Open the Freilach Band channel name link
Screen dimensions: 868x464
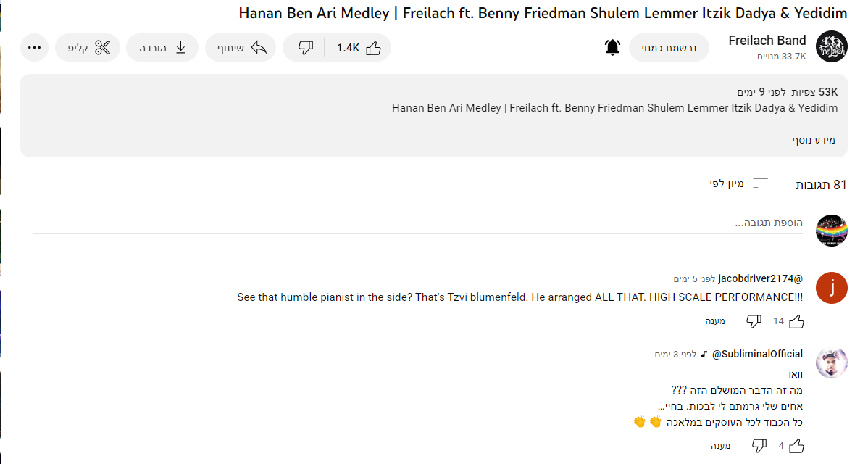pyautogui.click(x=767, y=41)
